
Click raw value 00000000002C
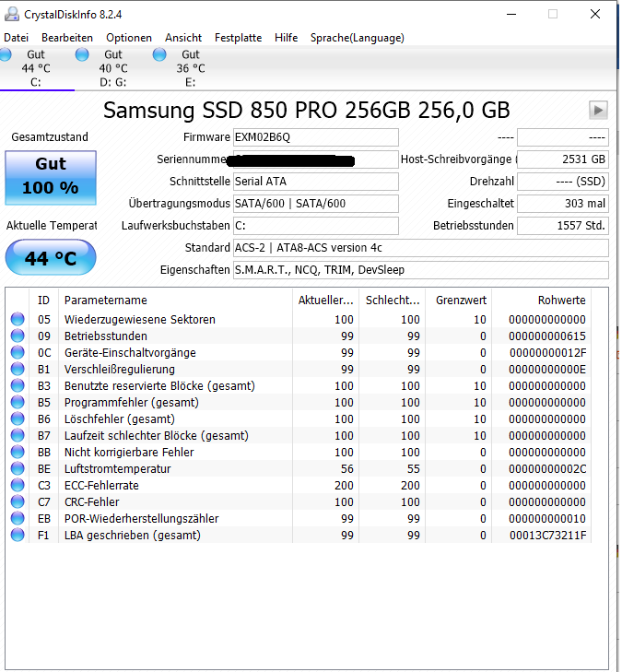pos(547,469)
